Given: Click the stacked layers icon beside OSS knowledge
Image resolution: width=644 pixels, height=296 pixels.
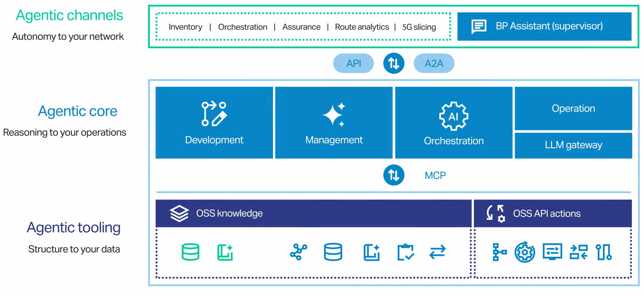Looking at the screenshot, I should [179, 214].
